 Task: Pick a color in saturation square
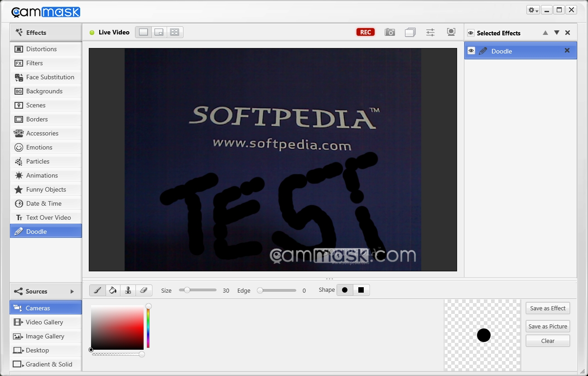[x=117, y=328]
